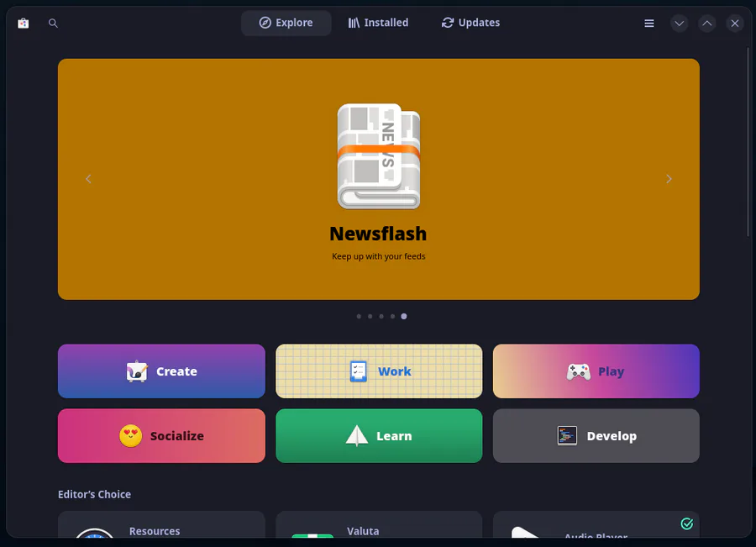This screenshot has height=547, width=756.
Task: Open the Newsflash featured banner
Action: [379, 179]
